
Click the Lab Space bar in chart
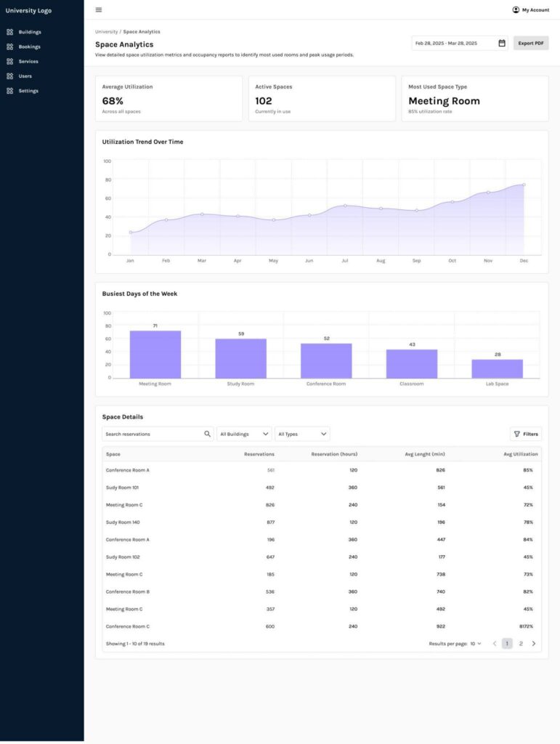(497, 368)
